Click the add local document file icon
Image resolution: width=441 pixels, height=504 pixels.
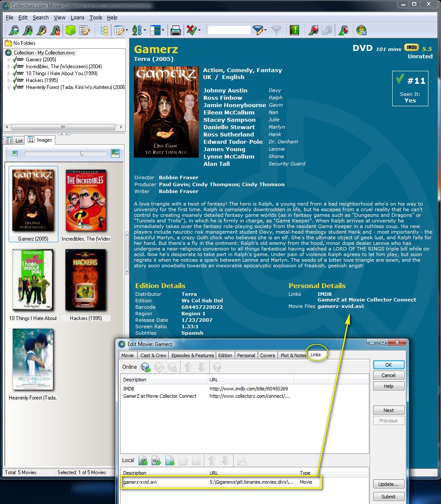170,461
